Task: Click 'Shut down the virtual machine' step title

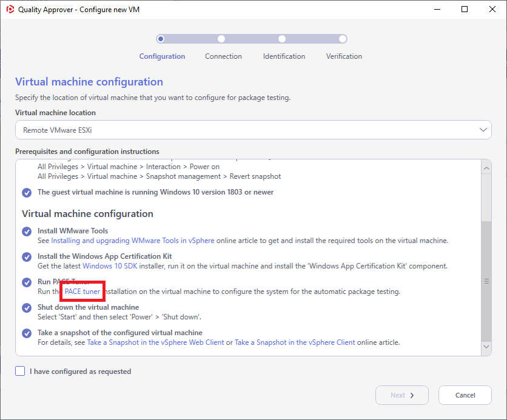Action: pos(88,307)
